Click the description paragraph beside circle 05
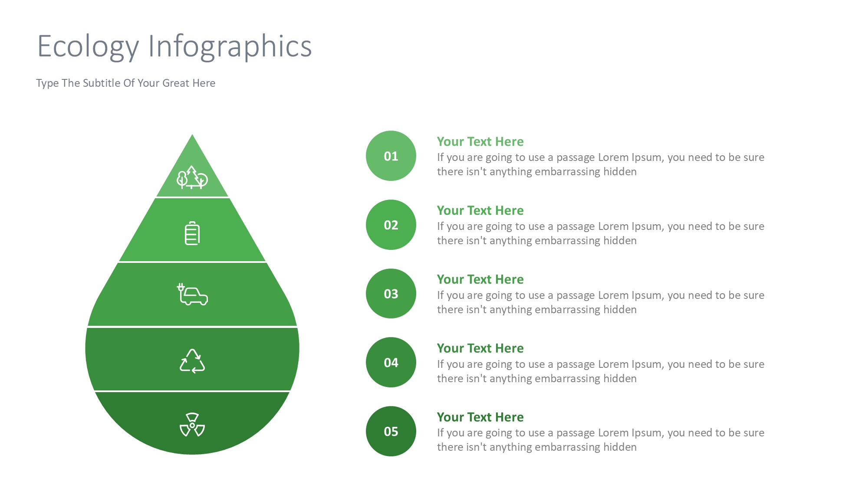This screenshot has width=868, height=488. (x=600, y=440)
